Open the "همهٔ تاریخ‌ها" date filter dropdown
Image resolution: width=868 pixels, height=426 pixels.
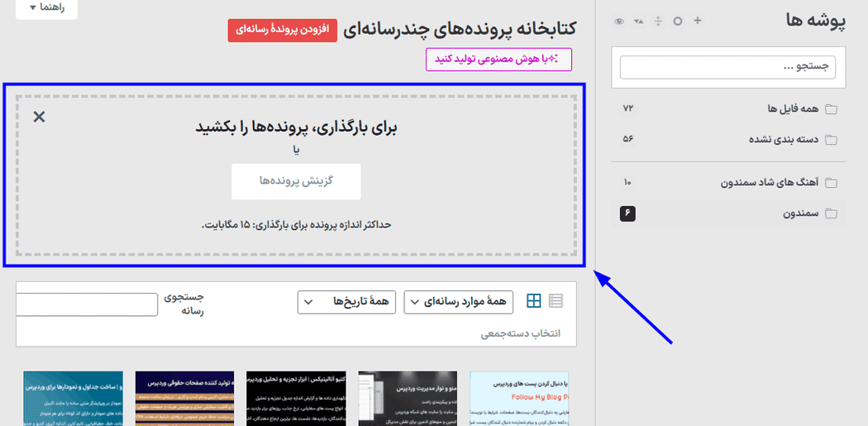[x=346, y=302]
